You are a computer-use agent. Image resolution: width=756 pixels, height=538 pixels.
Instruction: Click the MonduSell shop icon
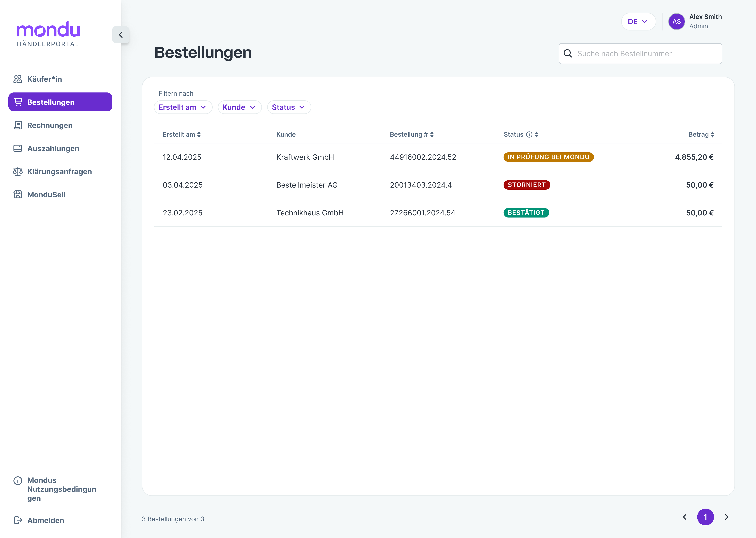pos(18,194)
